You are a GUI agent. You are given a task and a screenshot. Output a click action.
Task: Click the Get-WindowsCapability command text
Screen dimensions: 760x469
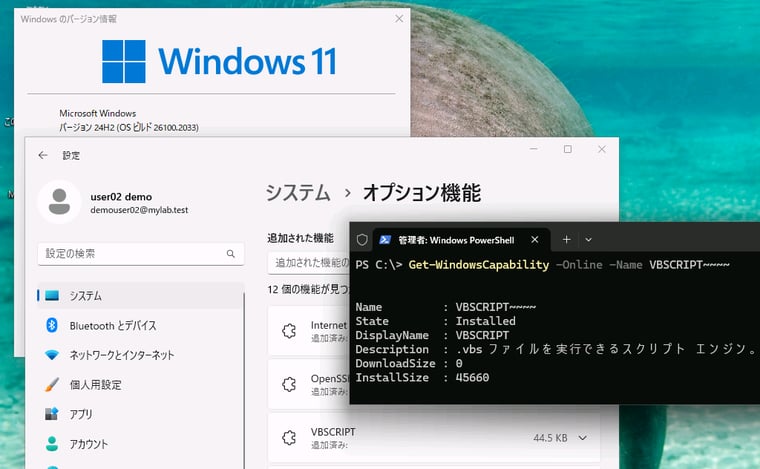tap(478, 265)
